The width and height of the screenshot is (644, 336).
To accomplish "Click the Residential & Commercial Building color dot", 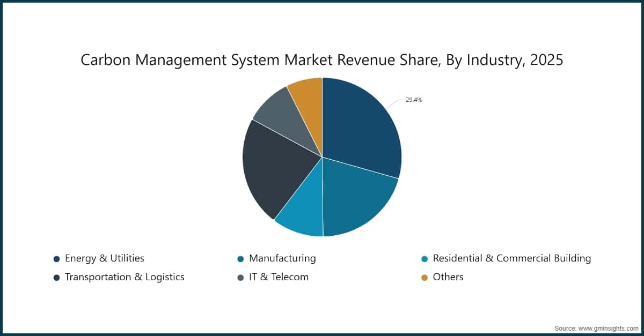I will coord(425,259).
